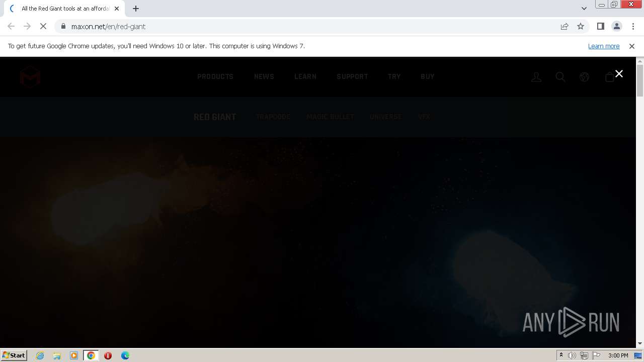644x362 pixels.
Task: Click the Learn more link in update bar
Action: point(604,46)
